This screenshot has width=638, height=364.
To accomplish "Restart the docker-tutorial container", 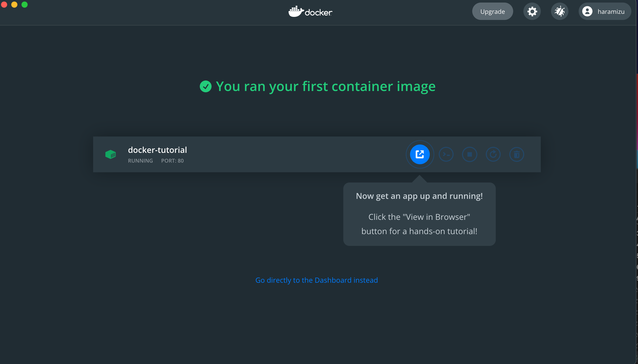I will click(493, 154).
